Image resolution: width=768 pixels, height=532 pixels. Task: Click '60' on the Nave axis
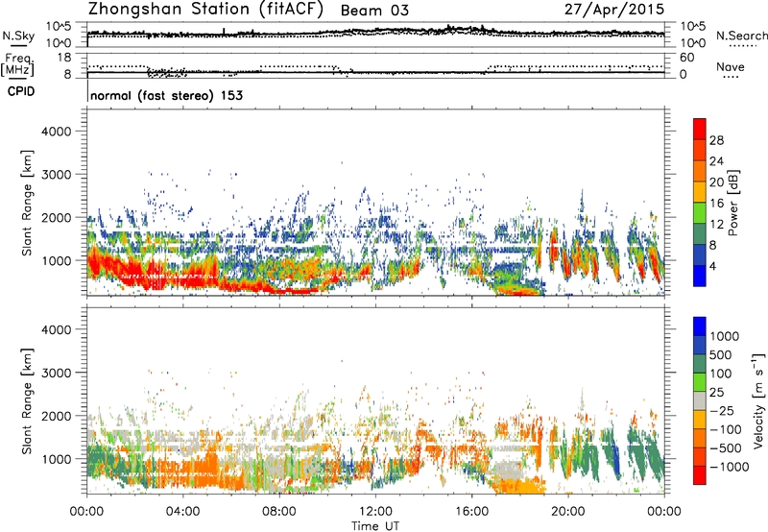tap(686, 58)
